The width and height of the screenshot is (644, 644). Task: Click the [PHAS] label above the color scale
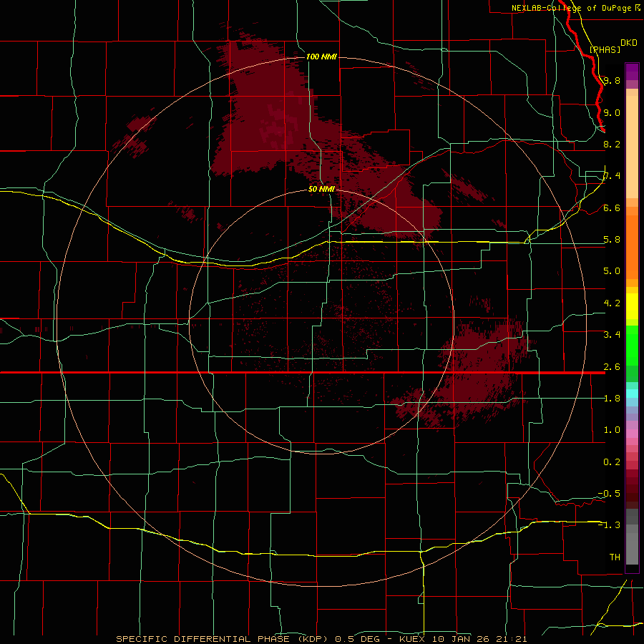click(x=605, y=49)
